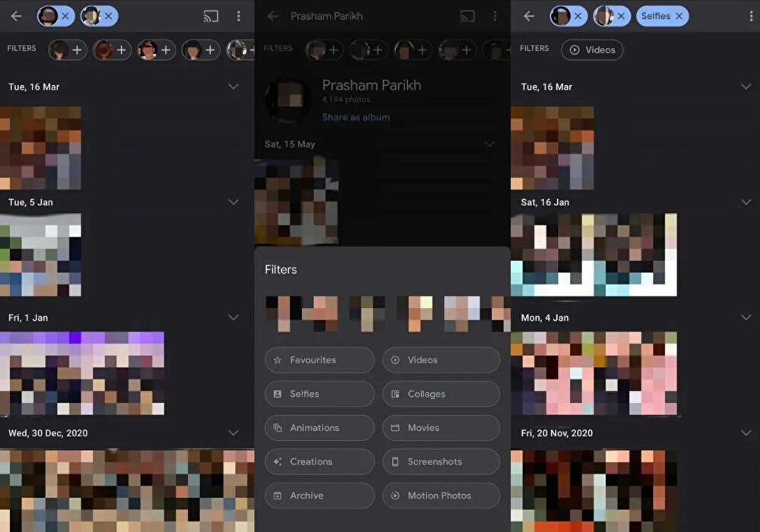Toggle the Screenshots filter chip
Viewport: 760px width, 532px height.
click(441, 461)
